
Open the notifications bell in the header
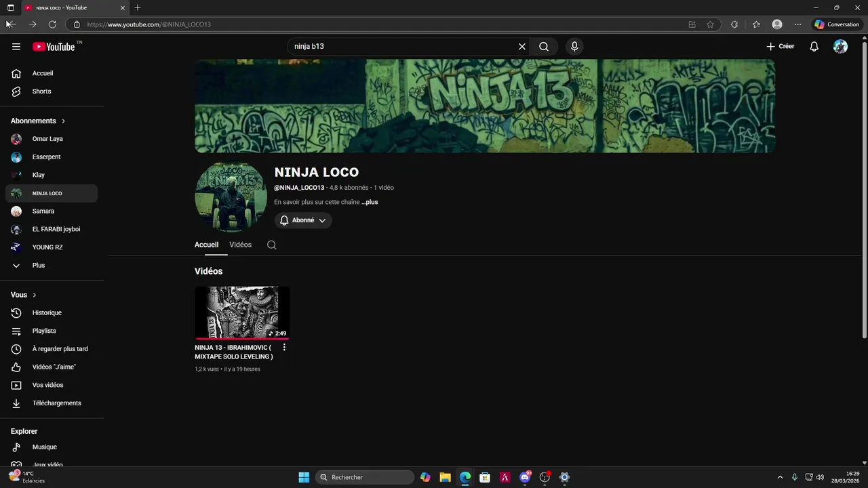click(814, 47)
